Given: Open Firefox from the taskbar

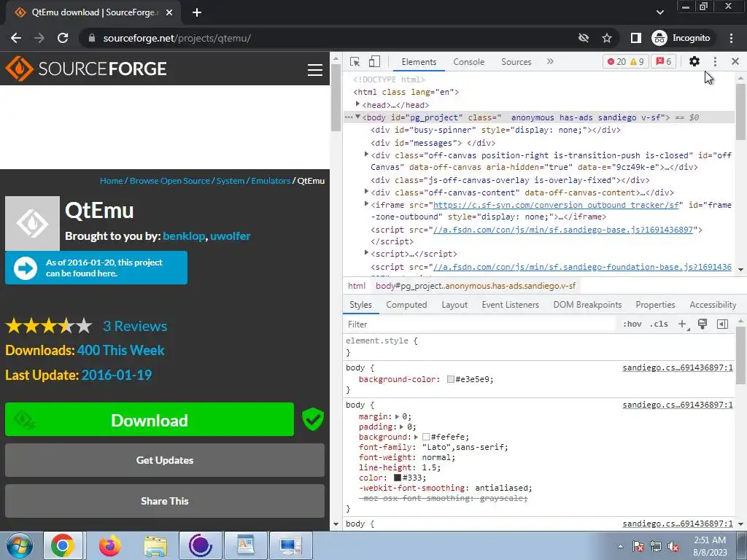Looking at the screenshot, I should tap(110, 545).
